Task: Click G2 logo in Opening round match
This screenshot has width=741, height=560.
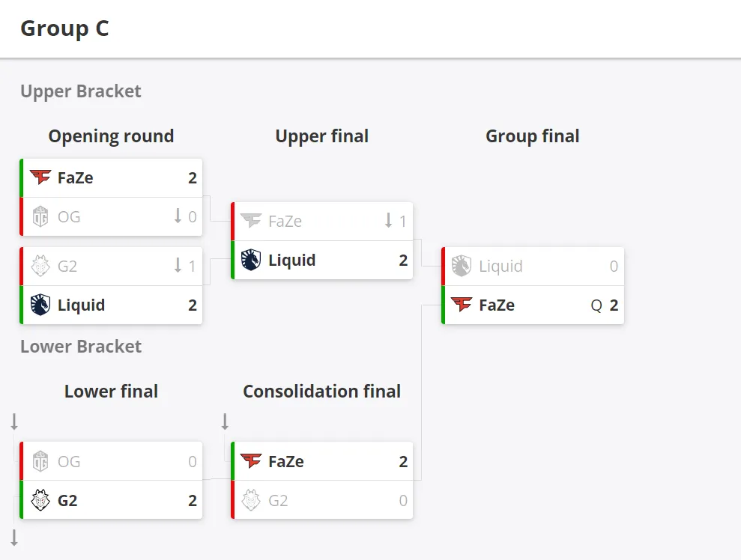Action: tap(40, 266)
